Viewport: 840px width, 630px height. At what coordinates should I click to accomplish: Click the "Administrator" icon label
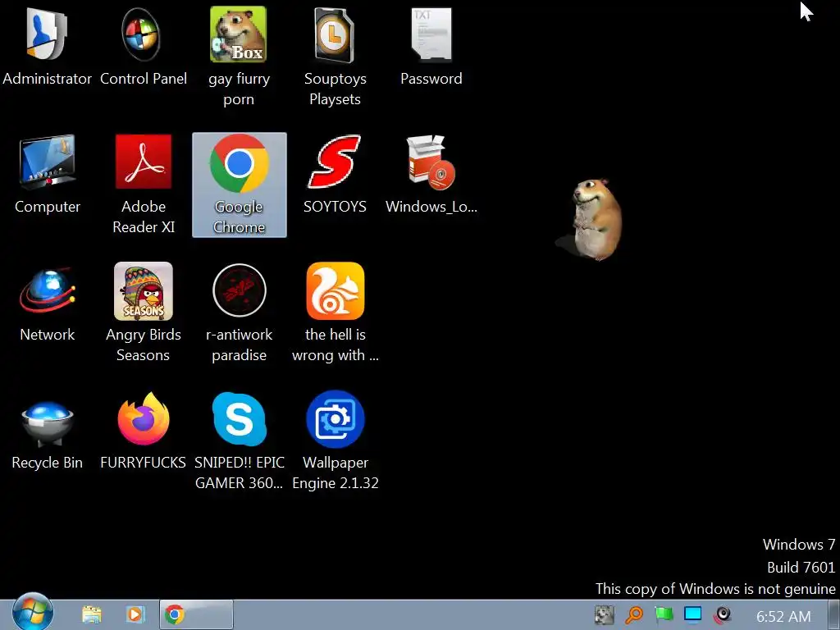click(x=47, y=78)
